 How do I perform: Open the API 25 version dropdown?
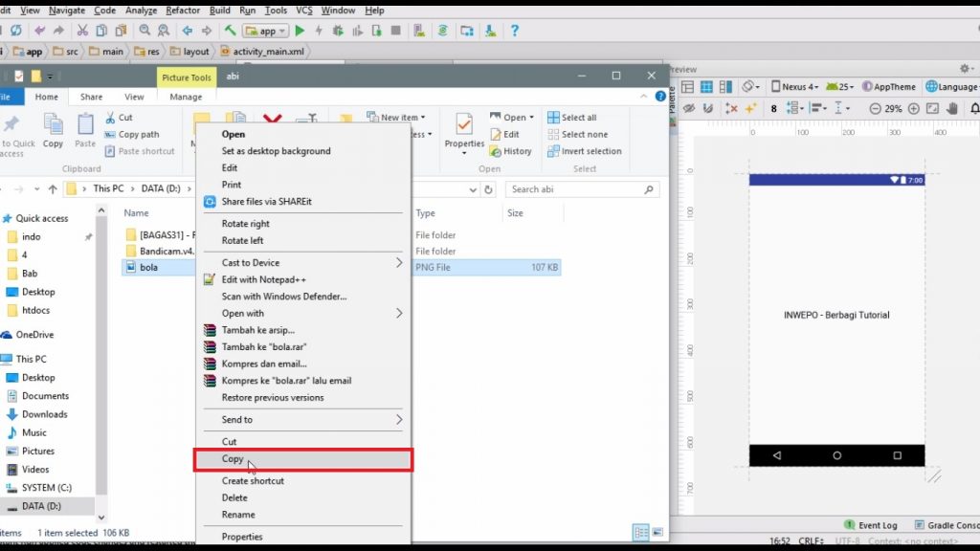pos(840,86)
